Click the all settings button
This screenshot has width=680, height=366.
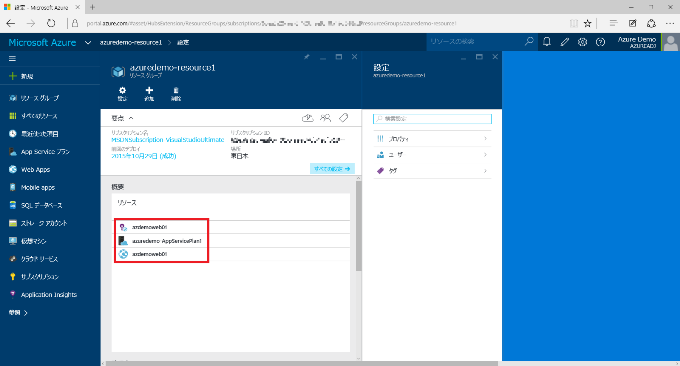coord(332,169)
